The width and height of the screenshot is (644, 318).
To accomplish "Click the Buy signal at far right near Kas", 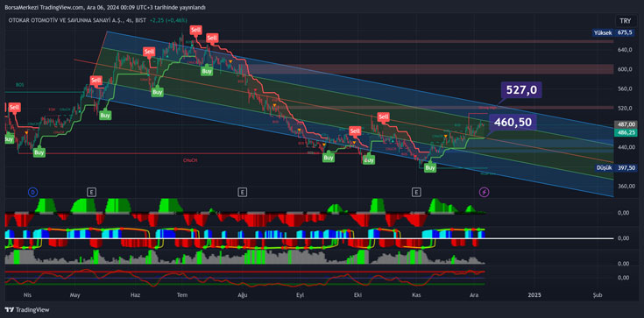I will (x=430, y=167).
